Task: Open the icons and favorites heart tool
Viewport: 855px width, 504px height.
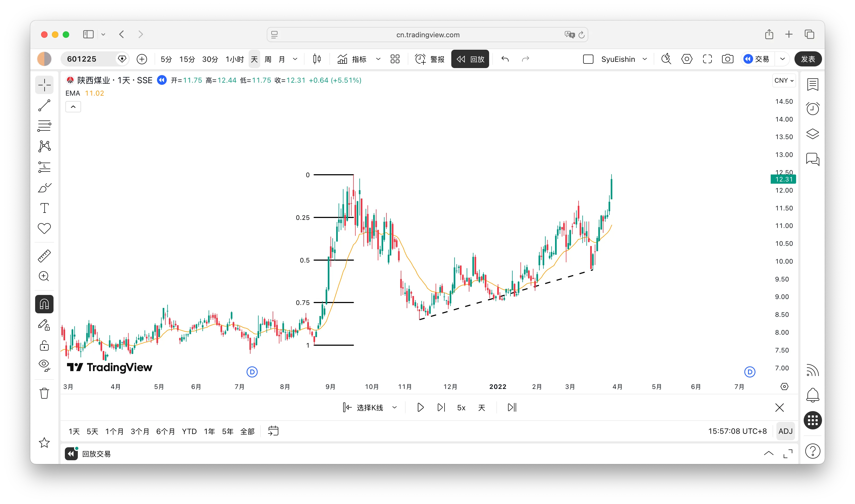Action: point(44,228)
